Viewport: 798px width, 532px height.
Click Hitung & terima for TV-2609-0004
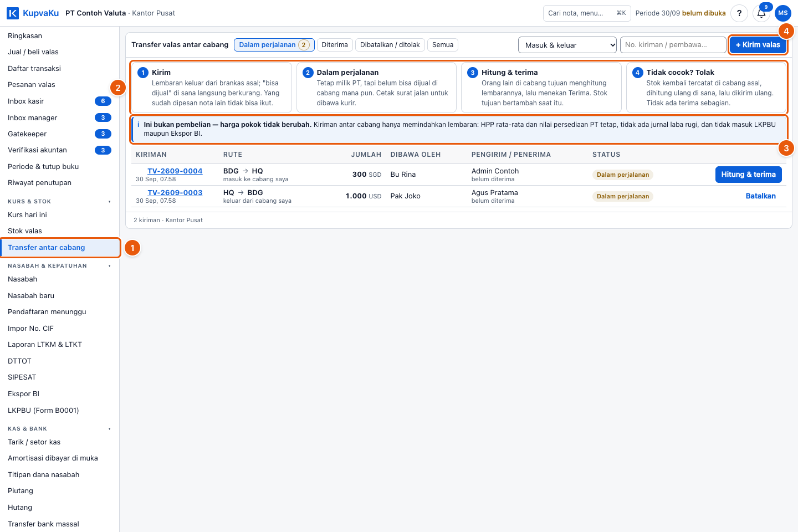[x=748, y=175]
